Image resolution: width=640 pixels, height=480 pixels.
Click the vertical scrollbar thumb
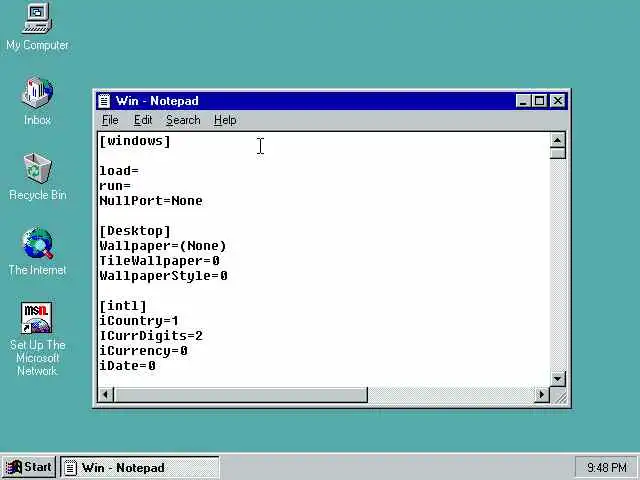[558, 153]
